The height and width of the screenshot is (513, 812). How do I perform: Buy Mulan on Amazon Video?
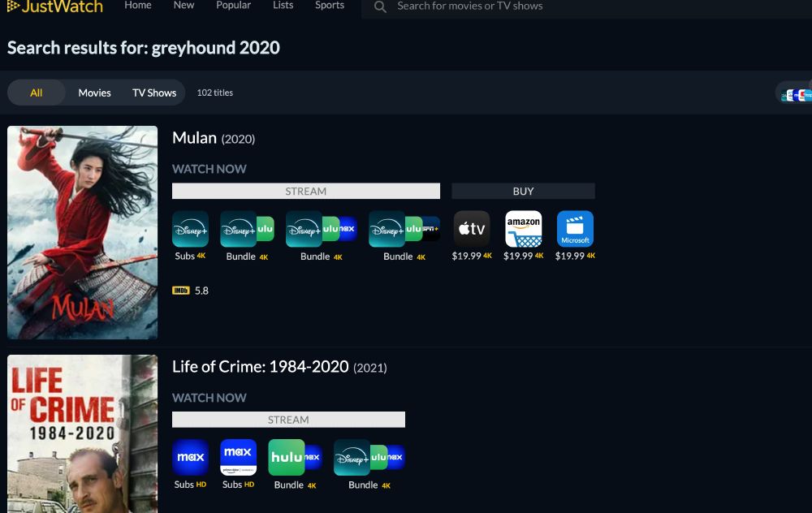tap(524, 229)
